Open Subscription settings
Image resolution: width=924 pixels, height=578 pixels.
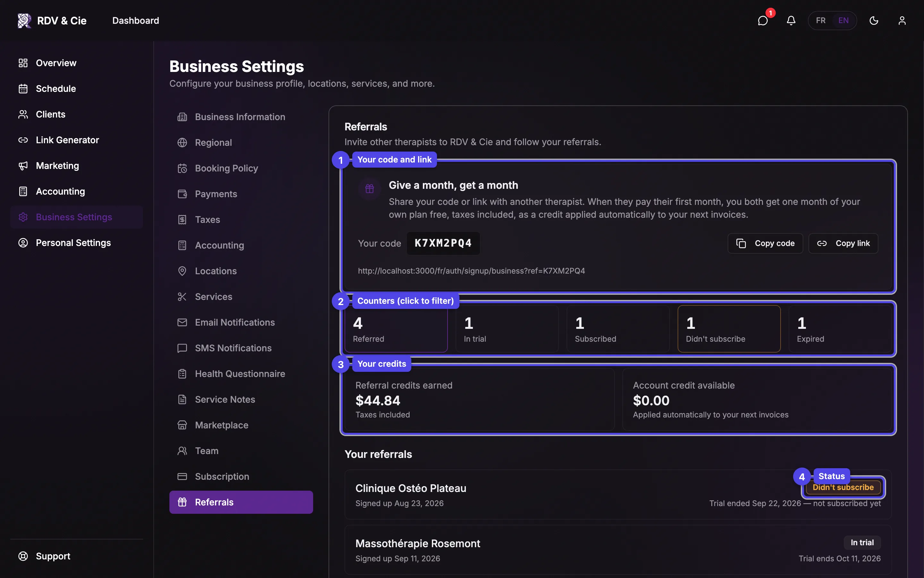[241, 476]
